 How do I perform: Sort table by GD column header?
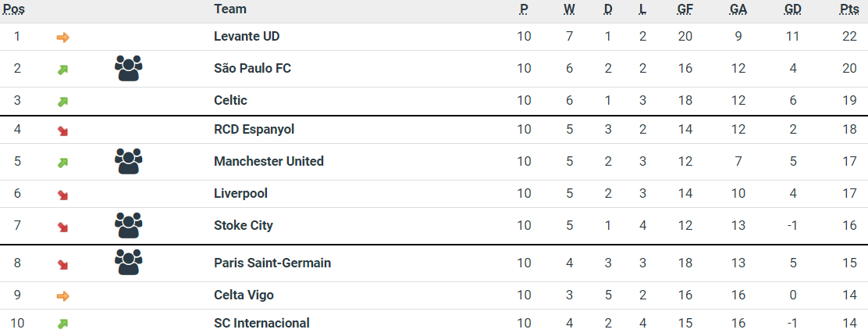tap(792, 9)
